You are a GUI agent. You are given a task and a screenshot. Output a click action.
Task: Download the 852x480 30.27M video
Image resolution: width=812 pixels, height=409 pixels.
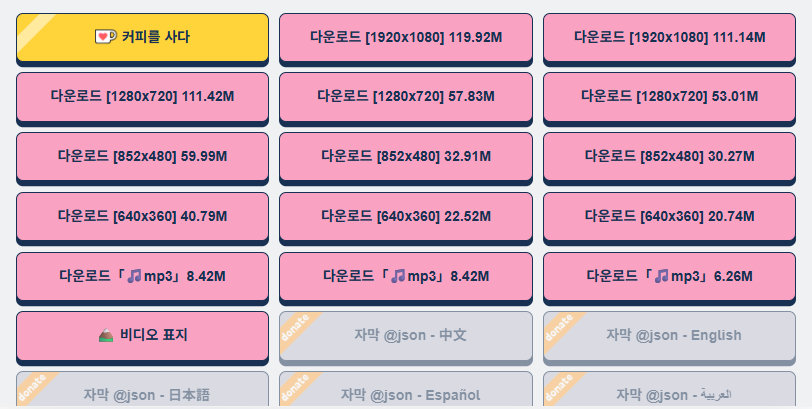670,157
